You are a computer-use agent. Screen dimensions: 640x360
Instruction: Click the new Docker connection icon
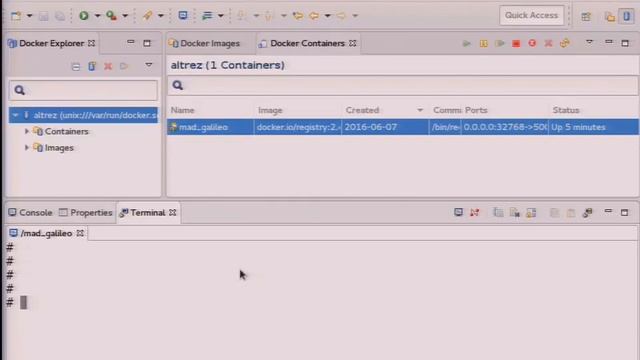(x=92, y=66)
